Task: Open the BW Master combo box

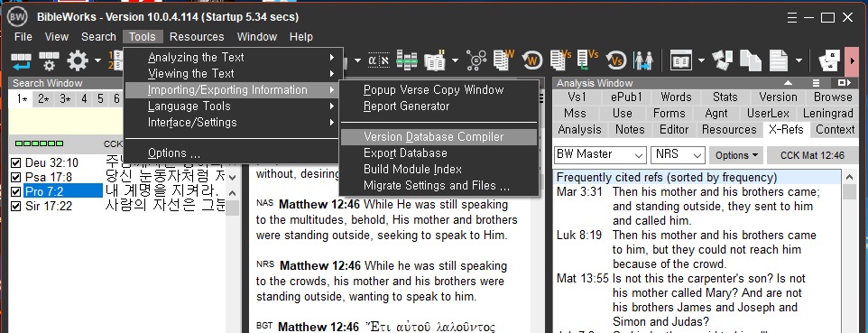Action: tap(600, 154)
